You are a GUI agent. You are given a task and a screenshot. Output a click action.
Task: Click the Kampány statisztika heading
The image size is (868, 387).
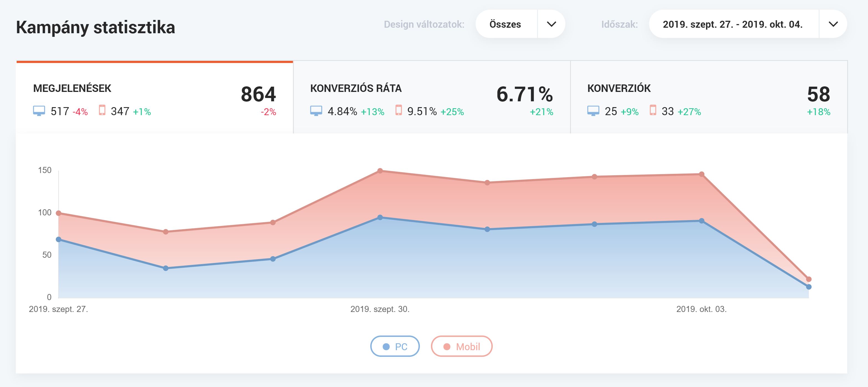tap(95, 27)
